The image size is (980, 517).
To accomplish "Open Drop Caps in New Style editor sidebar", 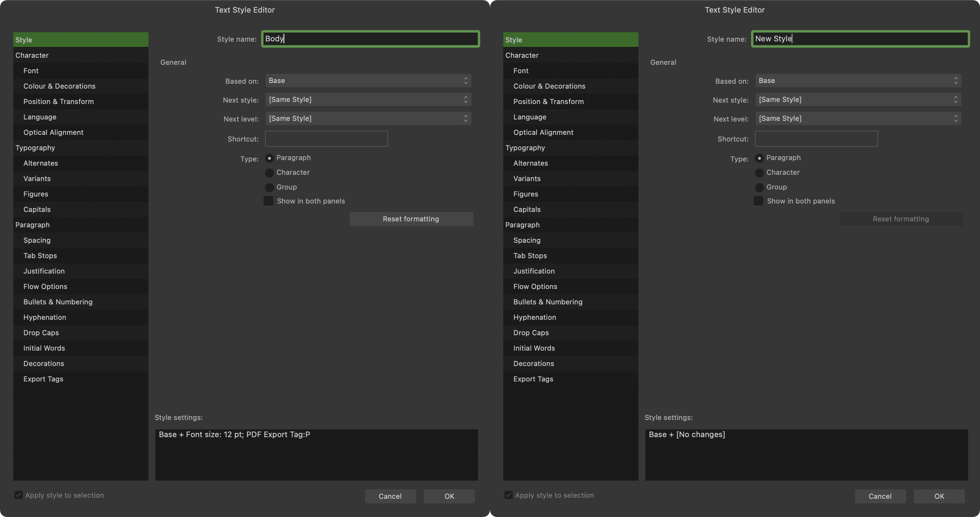I will 570,333.
